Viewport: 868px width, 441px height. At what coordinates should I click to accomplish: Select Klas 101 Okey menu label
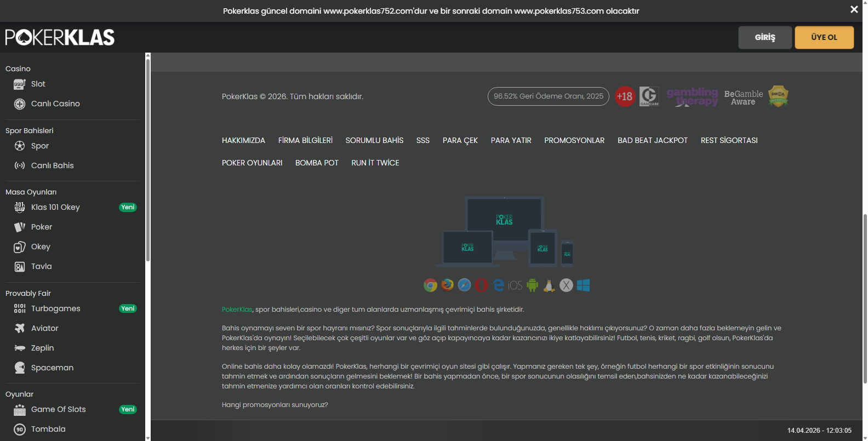[55, 207]
